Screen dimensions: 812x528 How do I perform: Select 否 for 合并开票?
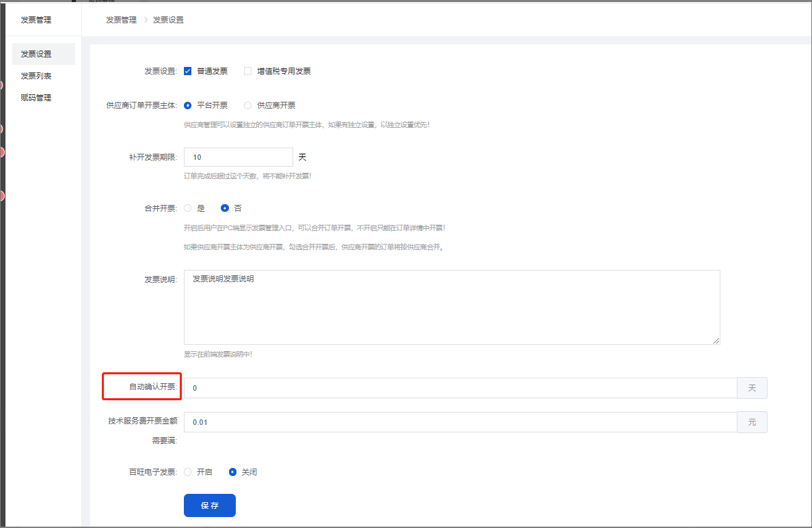point(225,208)
